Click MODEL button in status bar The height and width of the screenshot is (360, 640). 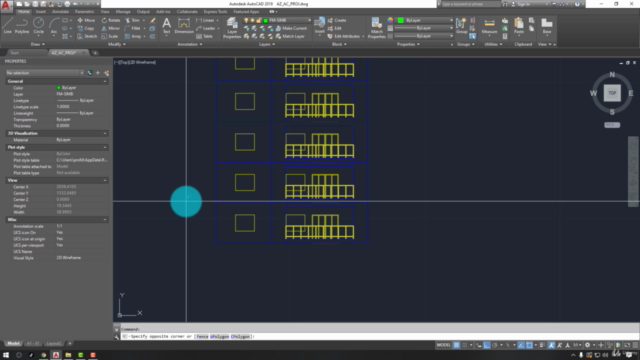coord(443,345)
